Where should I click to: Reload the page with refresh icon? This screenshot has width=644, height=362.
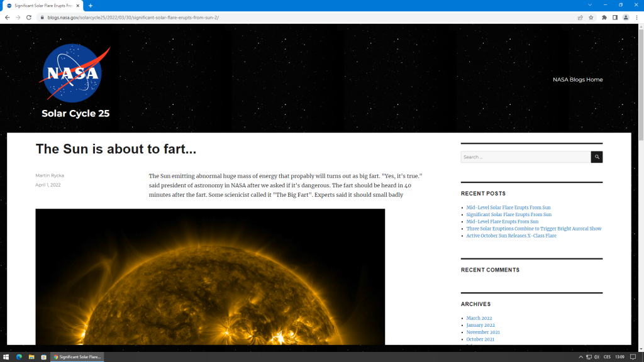(28, 18)
